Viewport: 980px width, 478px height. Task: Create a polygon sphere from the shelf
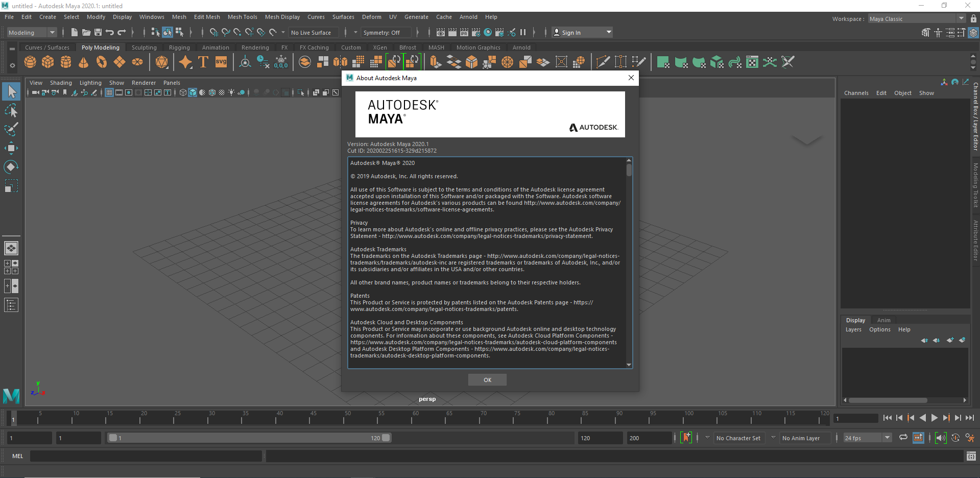pyautogui.click(x=30, y=62)
